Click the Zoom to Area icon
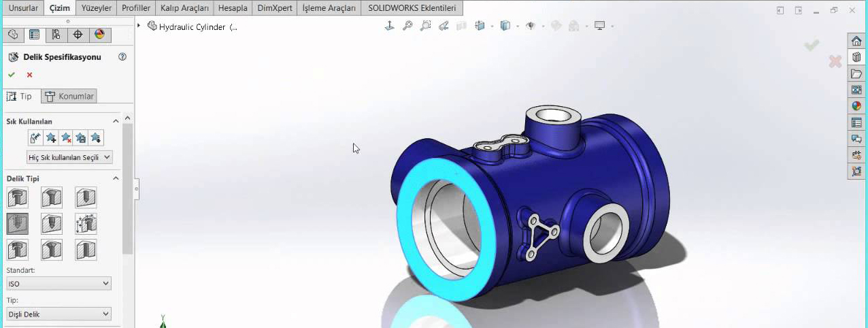 click(425, 26)
